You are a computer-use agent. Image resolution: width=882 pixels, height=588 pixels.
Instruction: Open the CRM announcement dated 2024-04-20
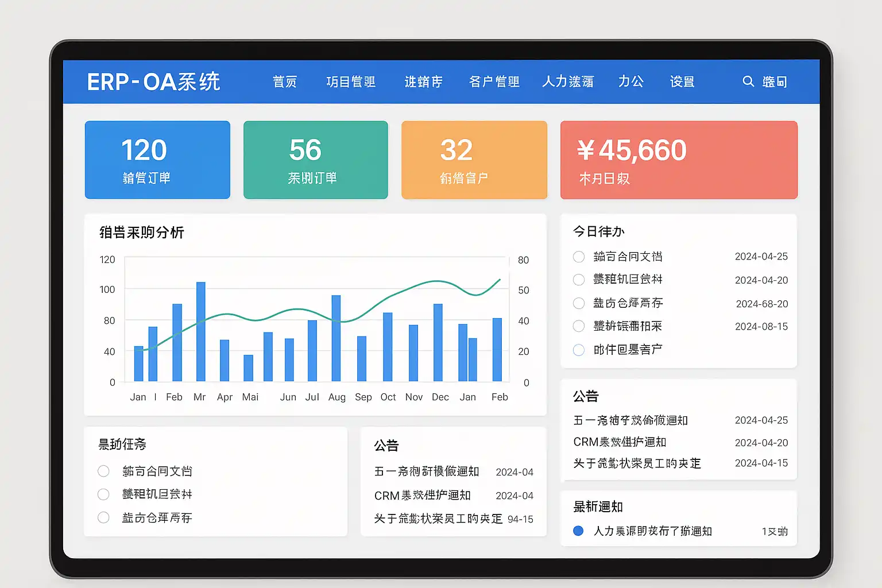point(620,442)
